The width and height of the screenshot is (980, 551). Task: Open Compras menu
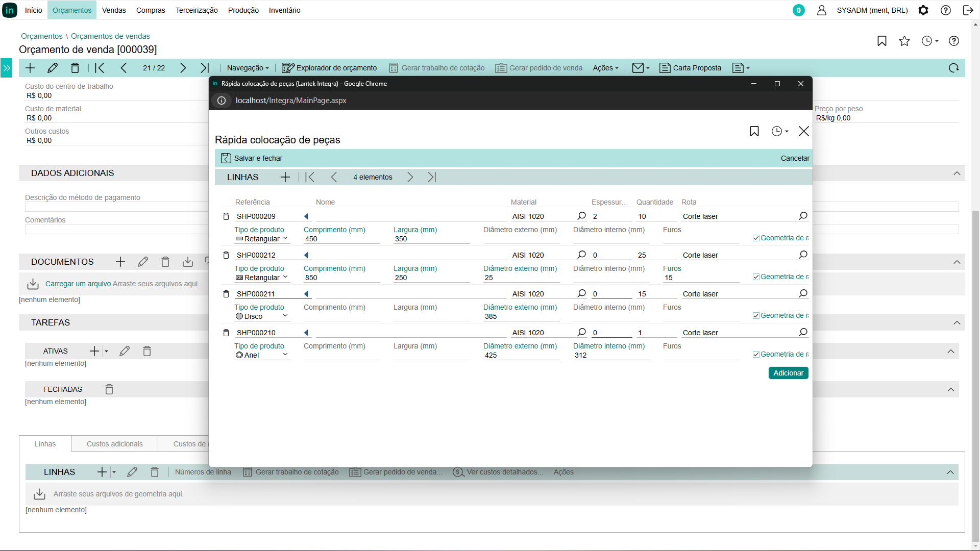pos(151,10)
